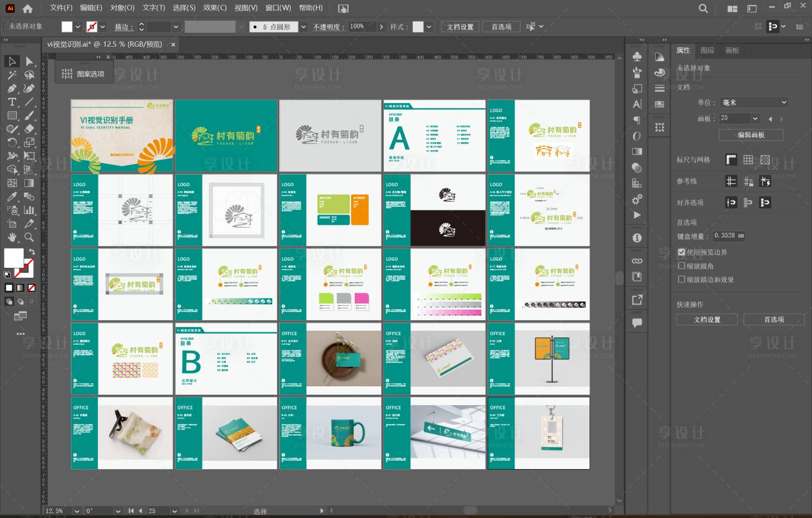Open the 单位 units dropdown
Viewport: 812px width, 518px height.
[x=754, y=102]
